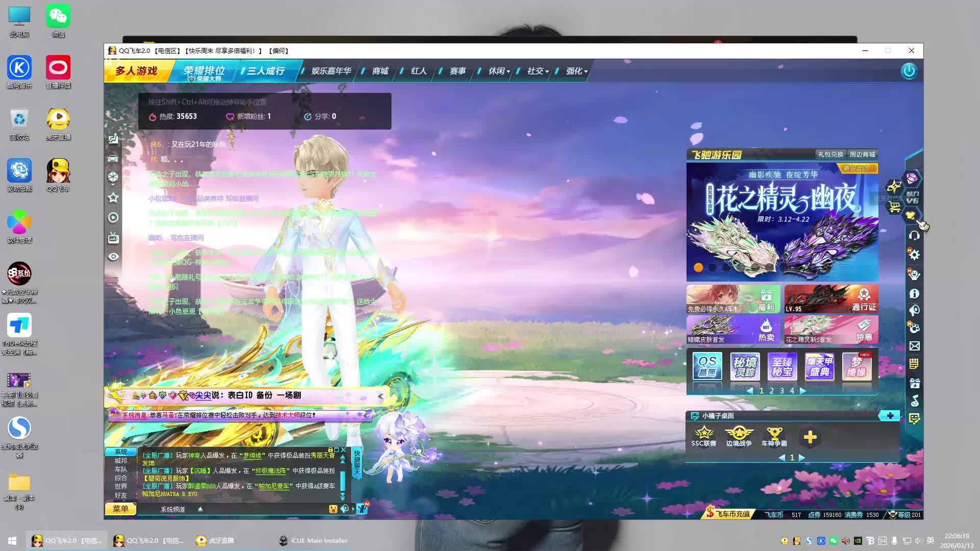Viewport: 980px width, 551px height.
Task: Switch to the 三人成行 tab
Action: (266, 71)
